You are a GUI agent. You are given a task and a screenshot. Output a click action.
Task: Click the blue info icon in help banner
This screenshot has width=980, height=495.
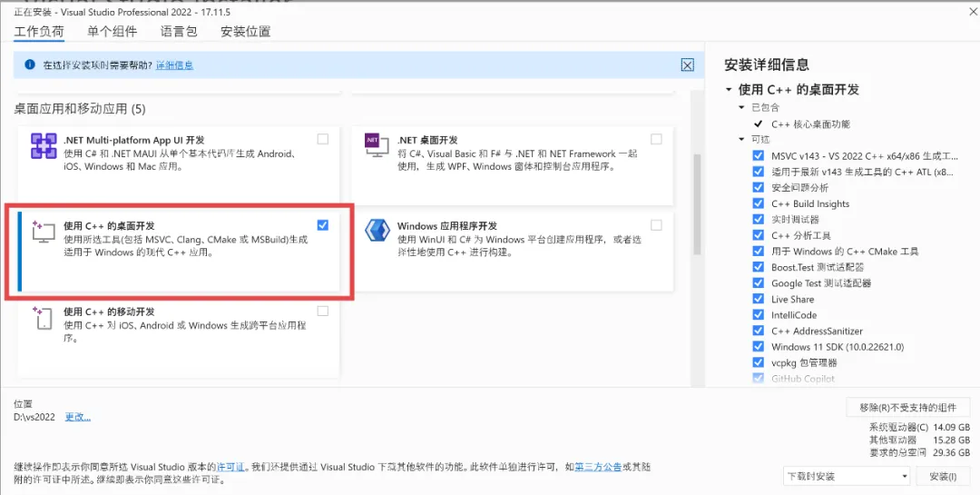29,64
